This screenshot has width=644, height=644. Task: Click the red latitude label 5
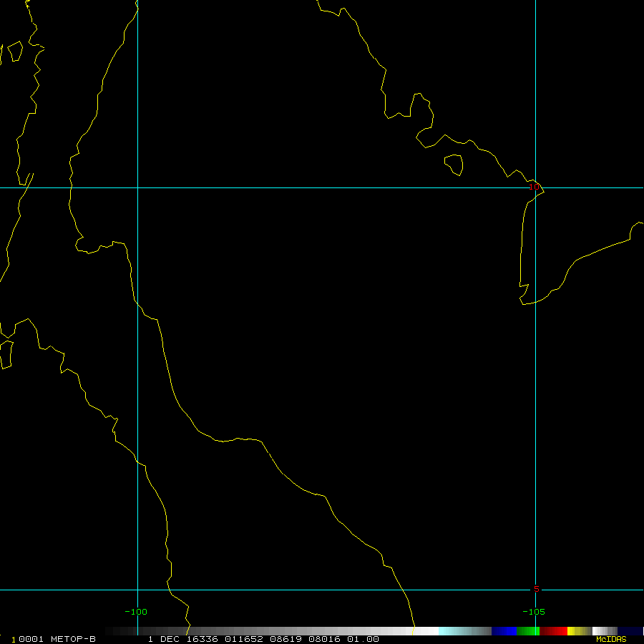tap(536, 589)
